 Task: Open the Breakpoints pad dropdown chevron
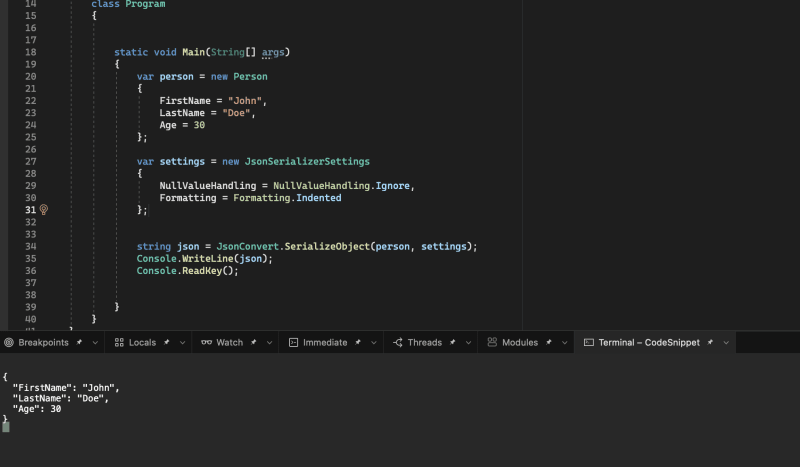pos(95,343)
